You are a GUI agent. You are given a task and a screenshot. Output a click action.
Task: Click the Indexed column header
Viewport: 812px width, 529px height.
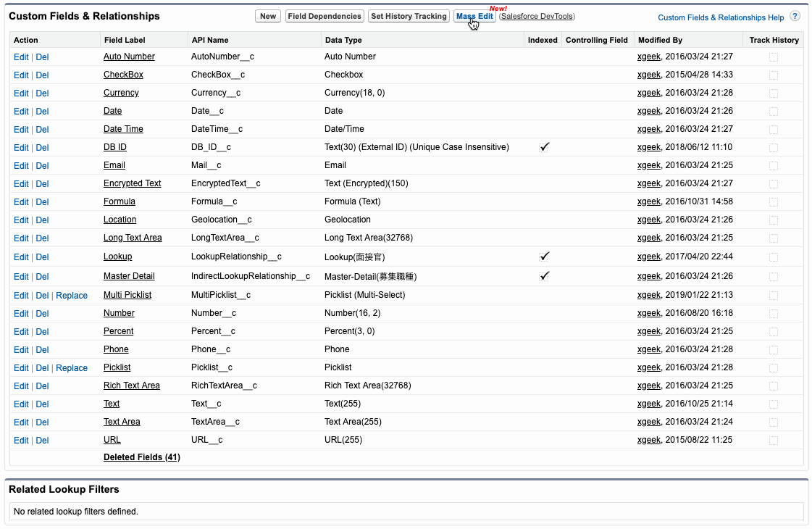543,40
